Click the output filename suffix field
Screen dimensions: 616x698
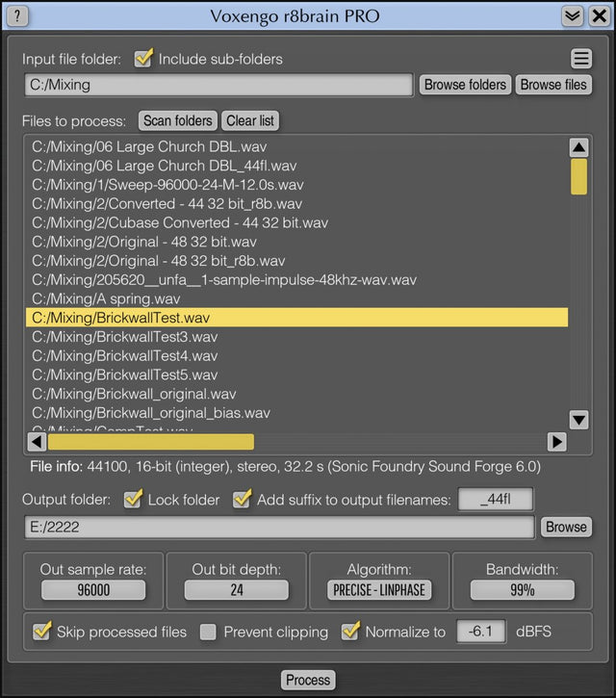[x=495, y=499]
